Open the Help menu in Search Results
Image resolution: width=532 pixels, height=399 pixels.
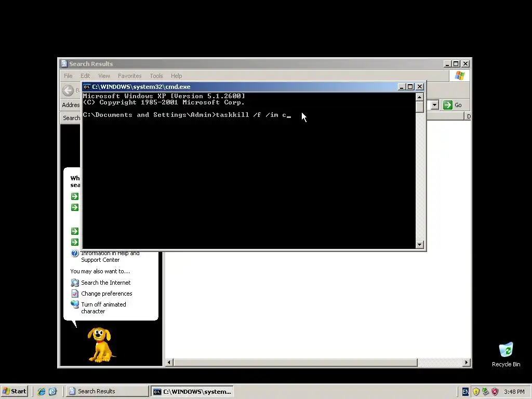177,76
